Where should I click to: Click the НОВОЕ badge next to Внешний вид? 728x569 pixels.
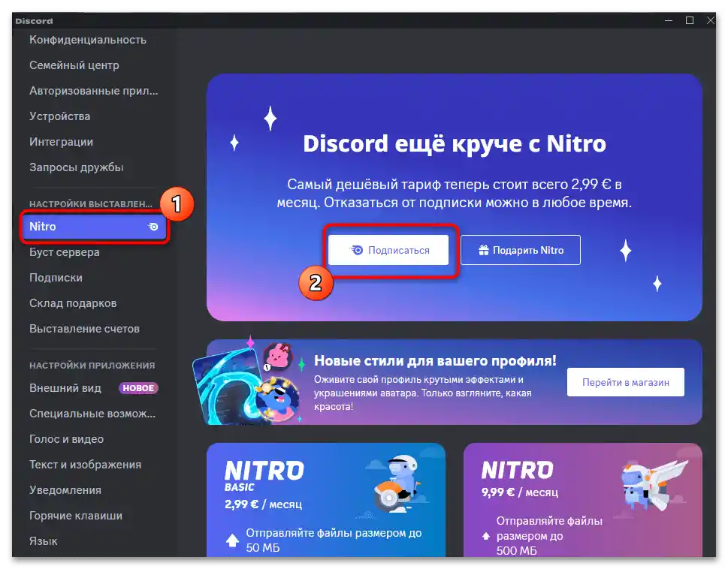pos(138,388)
